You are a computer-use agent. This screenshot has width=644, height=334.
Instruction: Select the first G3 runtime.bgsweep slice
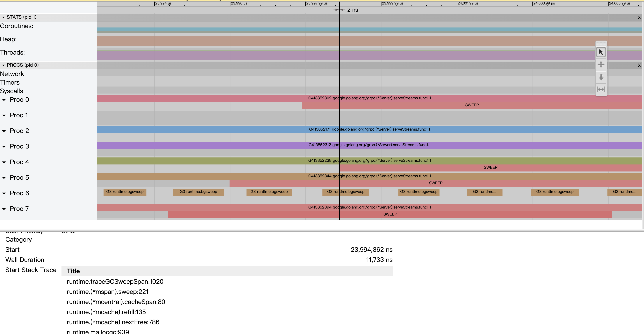click(125, 192)
